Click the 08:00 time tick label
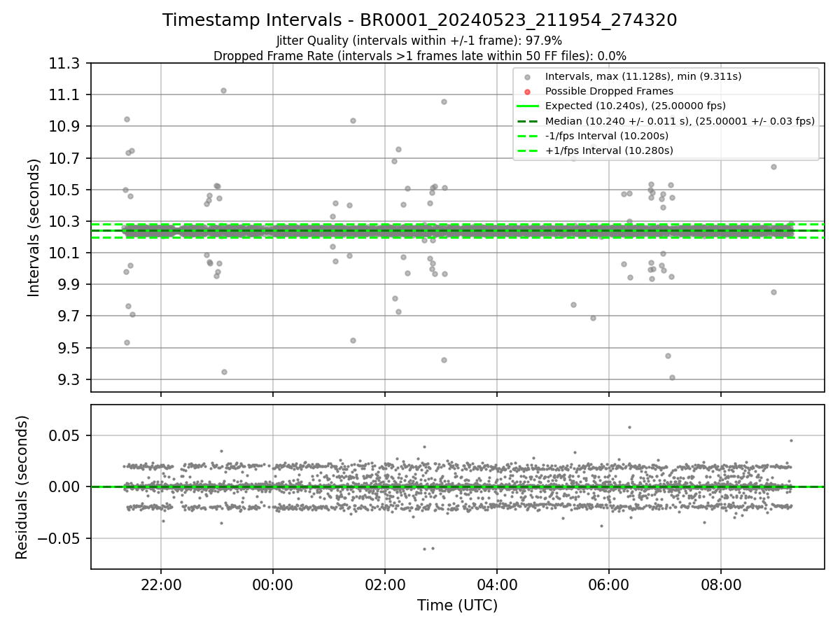The height and width of the screenshot is (630, 840). 721,584
